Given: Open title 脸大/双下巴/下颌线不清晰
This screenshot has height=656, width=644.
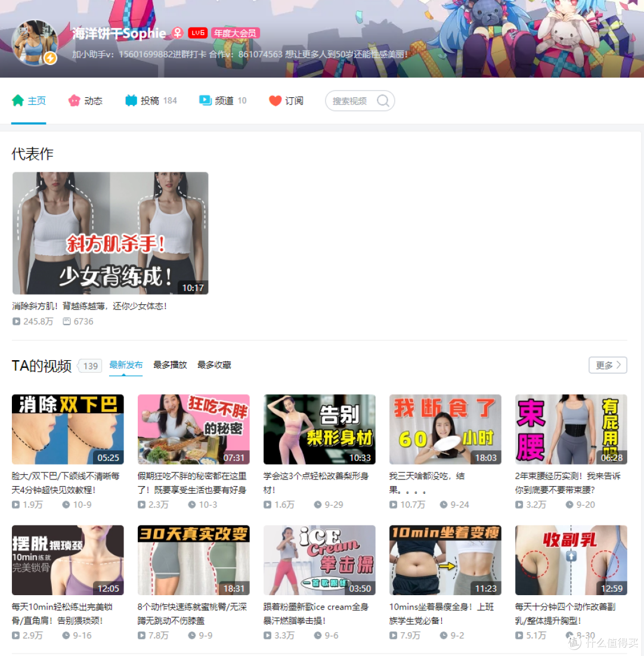Looking at the screenshot, I should 66,483.
